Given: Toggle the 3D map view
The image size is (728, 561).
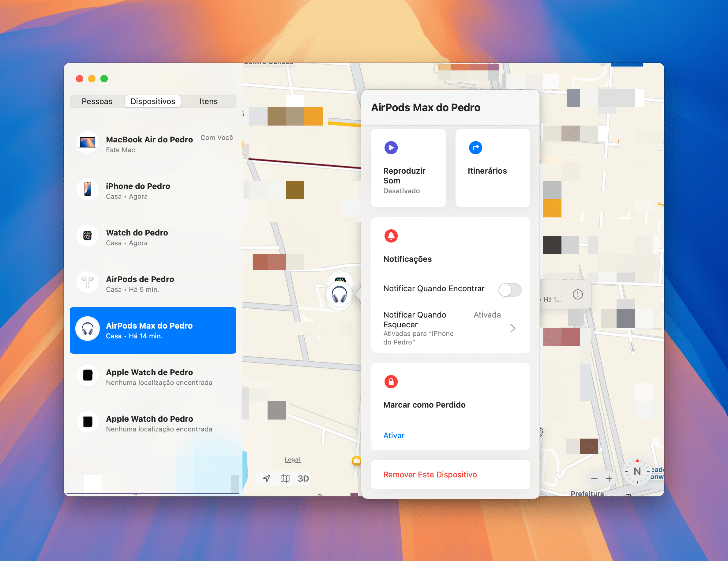Looking at the screenshot, I should pyautogui.click(x=303, y=479).
